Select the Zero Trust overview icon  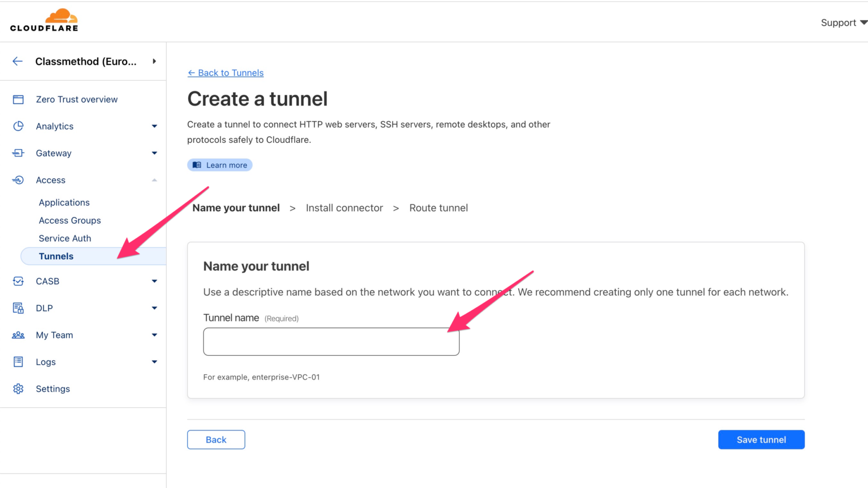click(18, 99)
